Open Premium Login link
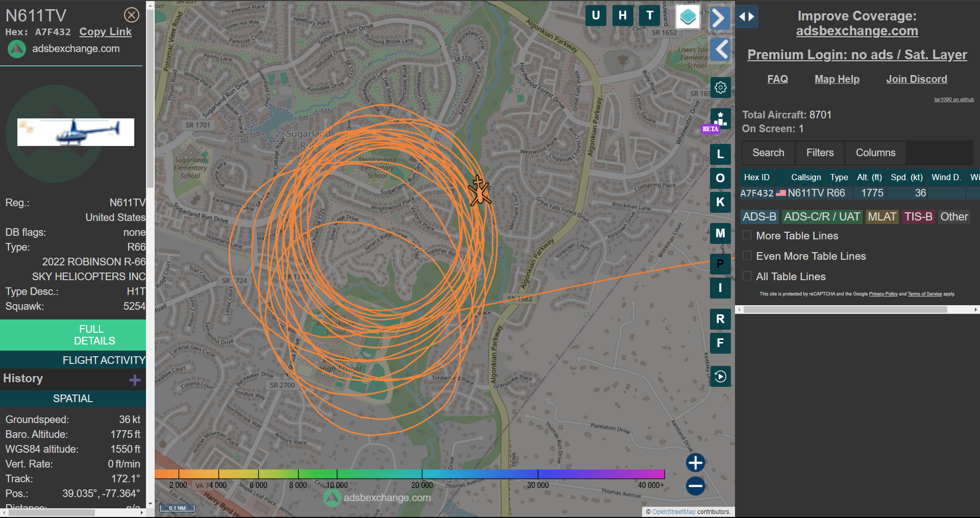 pos(857,55)
